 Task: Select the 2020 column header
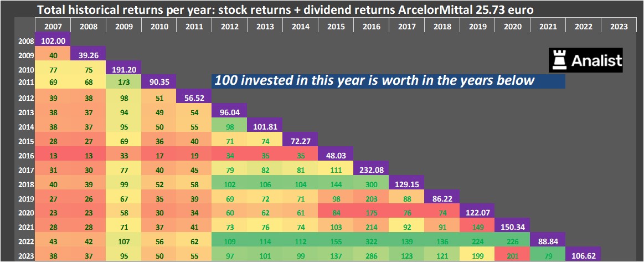pos(512,26)
